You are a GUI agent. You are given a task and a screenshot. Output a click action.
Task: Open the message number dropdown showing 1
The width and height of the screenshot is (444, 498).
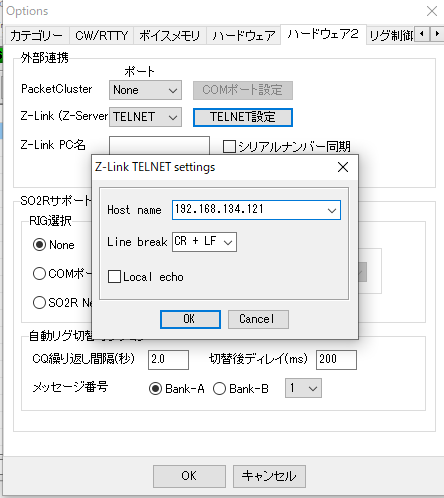click(303, 388)
